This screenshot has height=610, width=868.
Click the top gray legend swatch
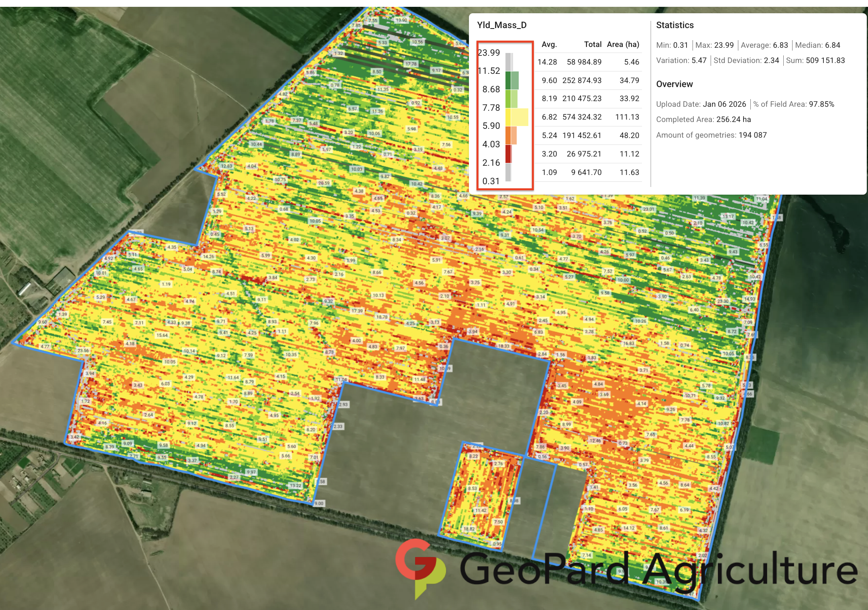[x=508, y=62]
